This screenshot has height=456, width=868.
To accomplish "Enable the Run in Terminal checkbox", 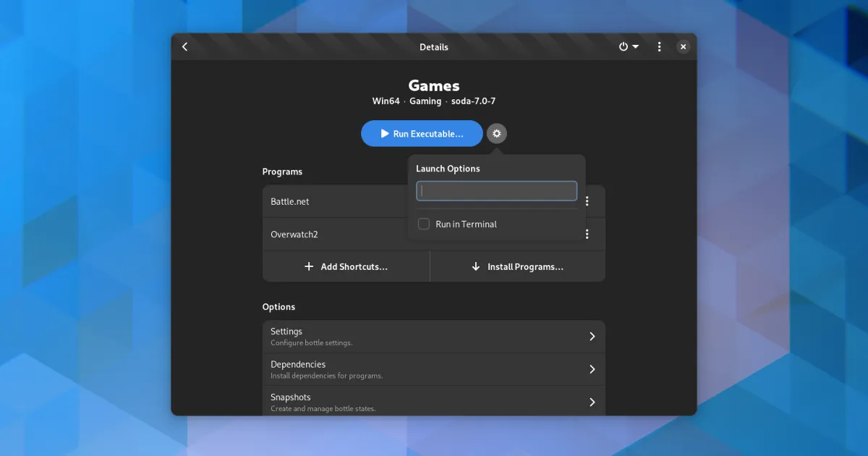I will click(x=424, y=224).
